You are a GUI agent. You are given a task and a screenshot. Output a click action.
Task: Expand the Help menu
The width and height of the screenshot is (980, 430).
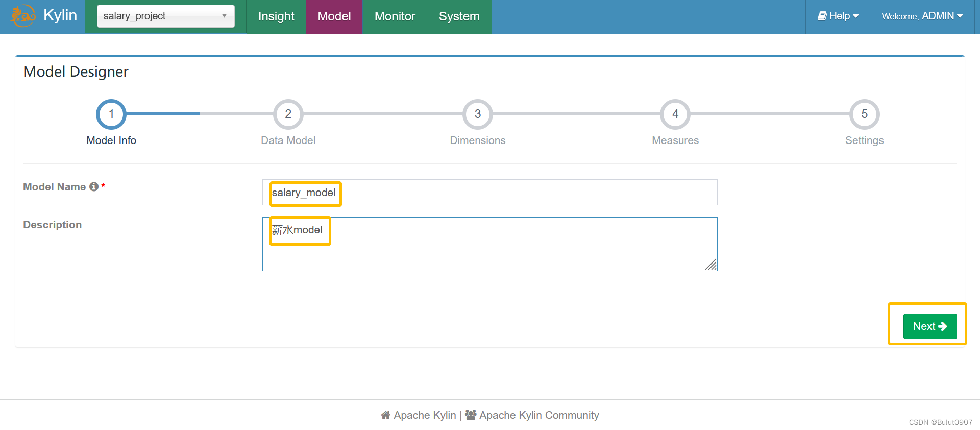[838, 16]
